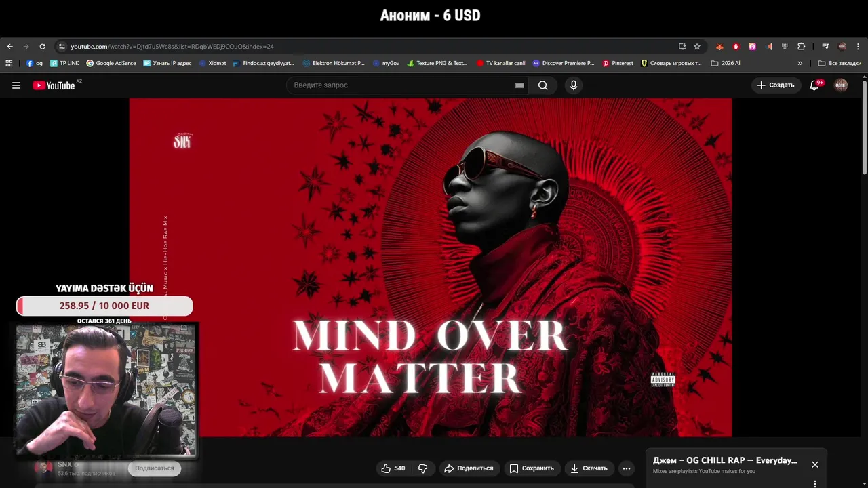The width and height of the screenshot is (868, 488).
Task: Open the myGov bookmark
Action: tap(387, 63)
